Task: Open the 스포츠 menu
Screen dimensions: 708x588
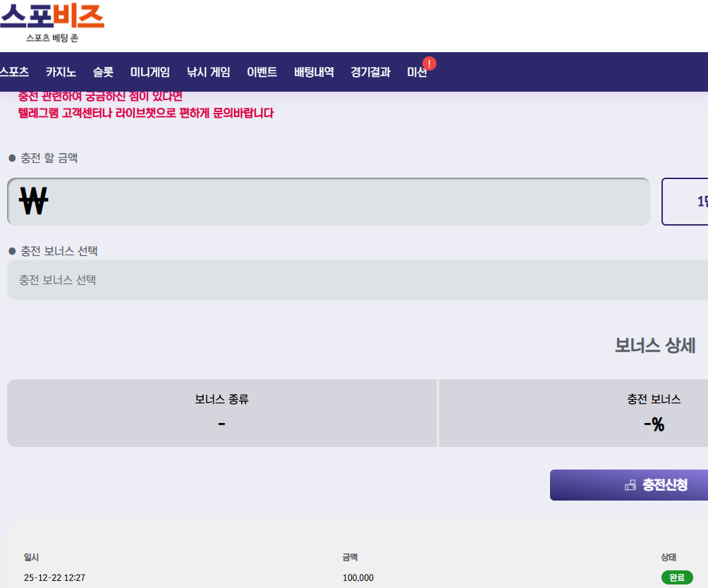Action: tap(14, 72)
